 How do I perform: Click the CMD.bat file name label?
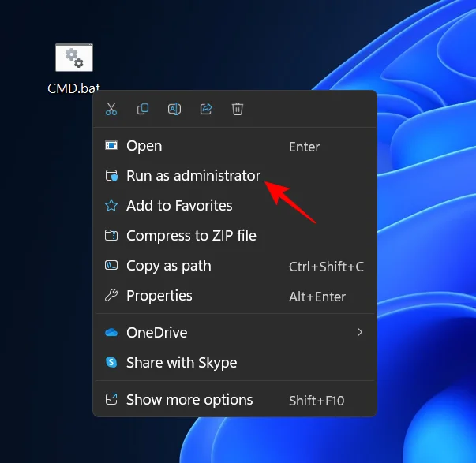(73, 88)
